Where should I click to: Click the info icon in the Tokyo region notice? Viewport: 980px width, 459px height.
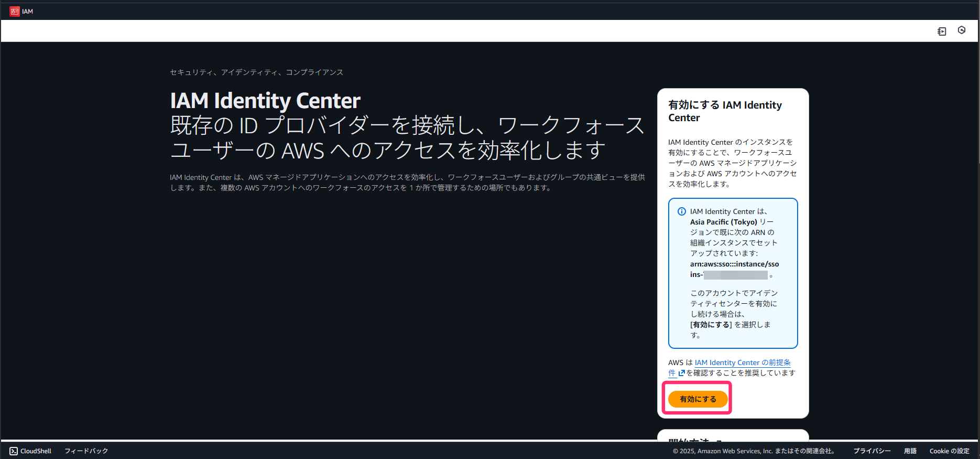pos(681,211)
